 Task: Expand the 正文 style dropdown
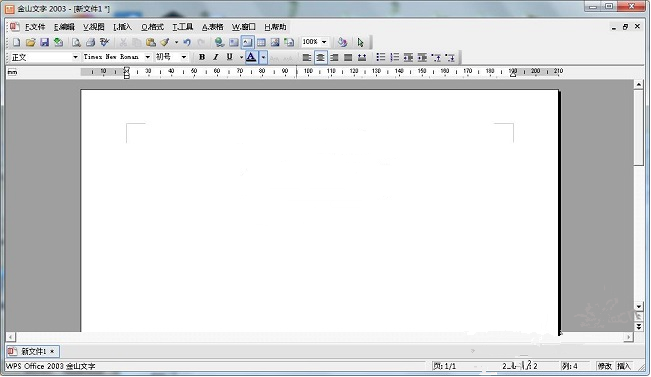[x=75, y=57]
